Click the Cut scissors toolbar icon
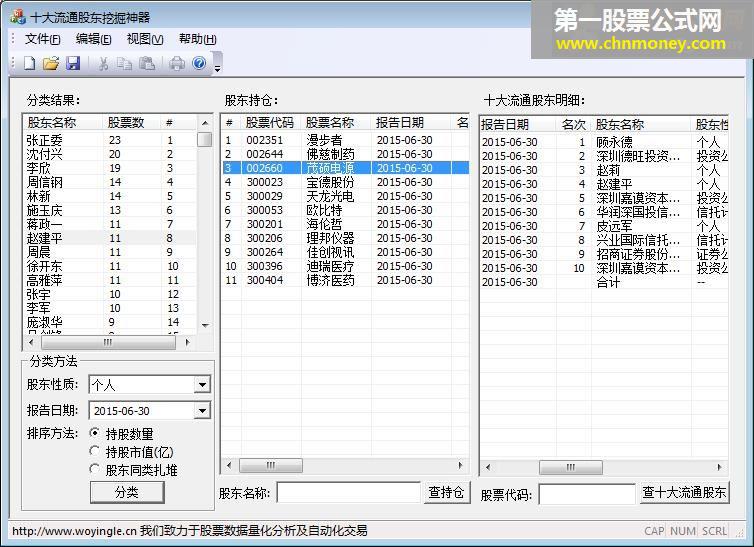The image size is (754, 547). coord(103,63)
